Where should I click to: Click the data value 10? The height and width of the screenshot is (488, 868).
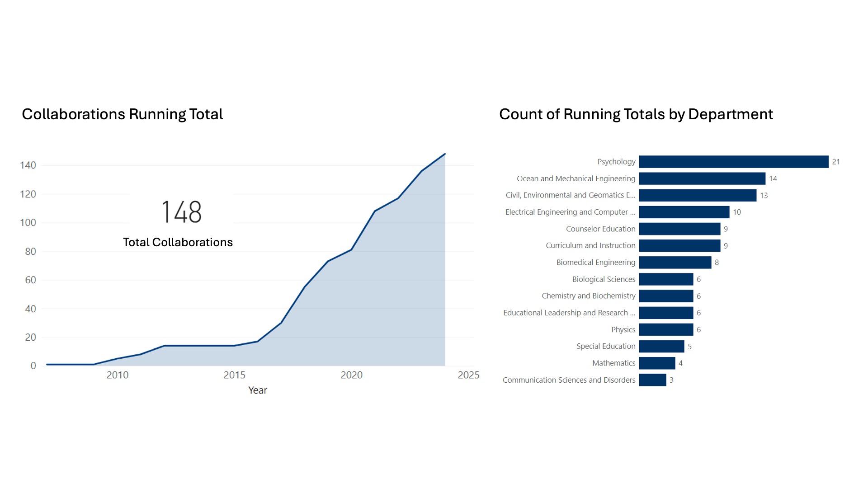point(737,212)
